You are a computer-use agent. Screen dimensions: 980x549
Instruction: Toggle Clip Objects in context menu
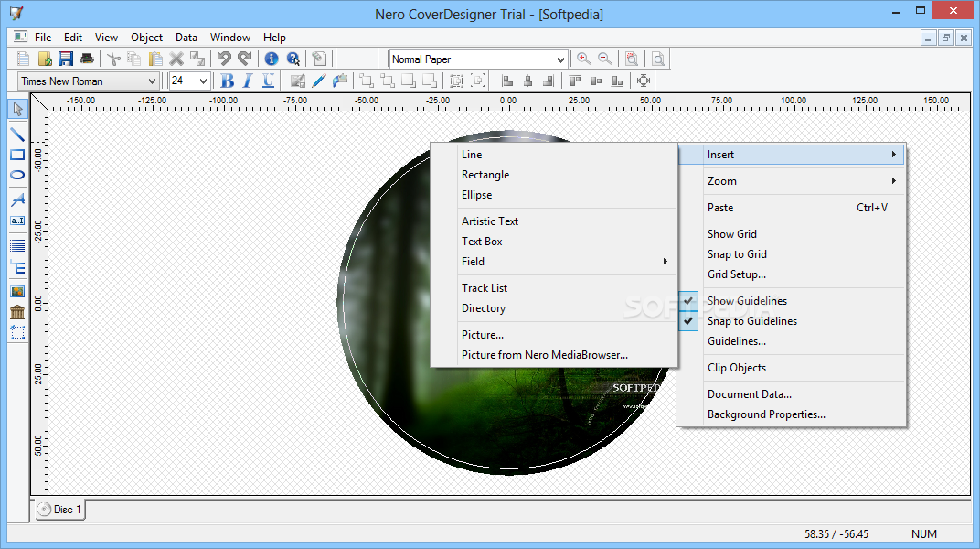(792, 368)
